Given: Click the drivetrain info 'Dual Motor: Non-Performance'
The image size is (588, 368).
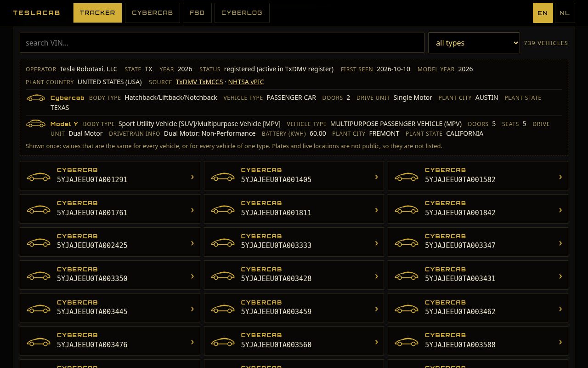Looking at the screenshot, I should [209, 133].
